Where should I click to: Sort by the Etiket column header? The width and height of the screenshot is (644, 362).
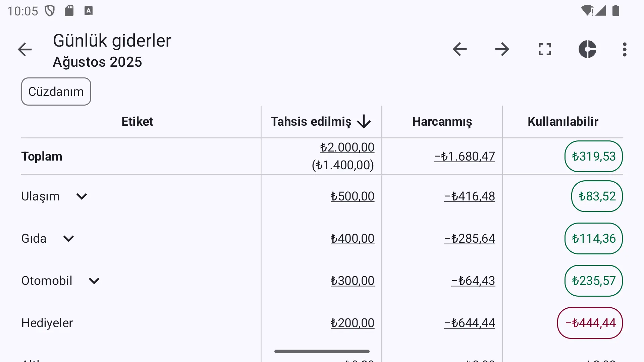[137, 121]
